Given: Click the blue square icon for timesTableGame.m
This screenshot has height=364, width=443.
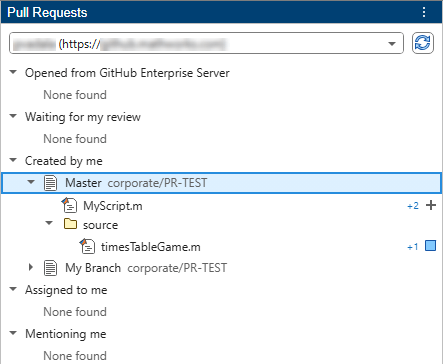Looking at the screenshot, I should click(431, 246).
